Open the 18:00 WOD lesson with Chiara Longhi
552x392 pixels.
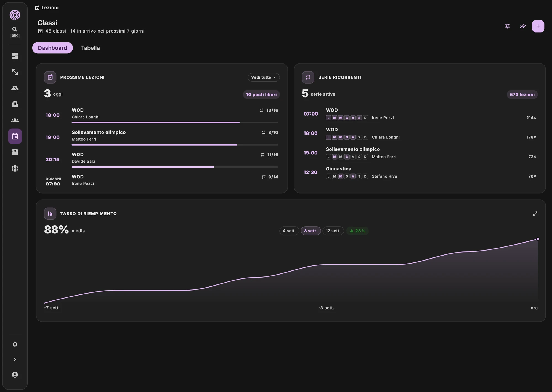tap(162, 115)
